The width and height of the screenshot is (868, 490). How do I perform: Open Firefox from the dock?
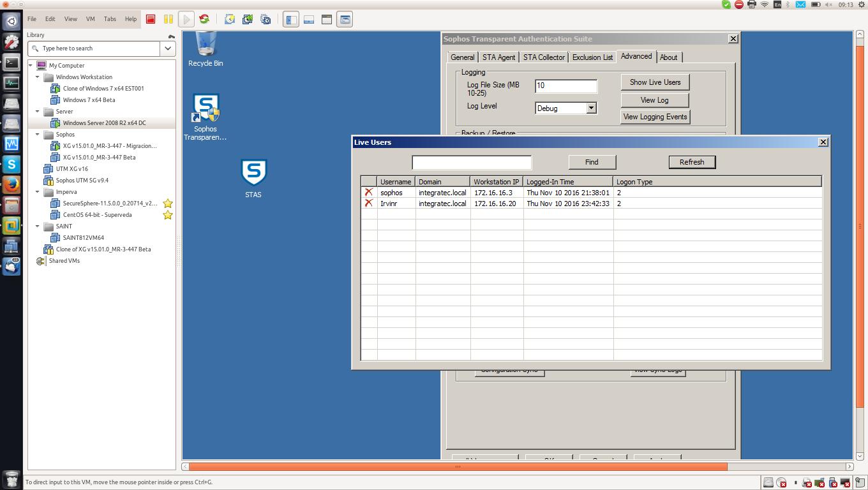pos(11,184)
